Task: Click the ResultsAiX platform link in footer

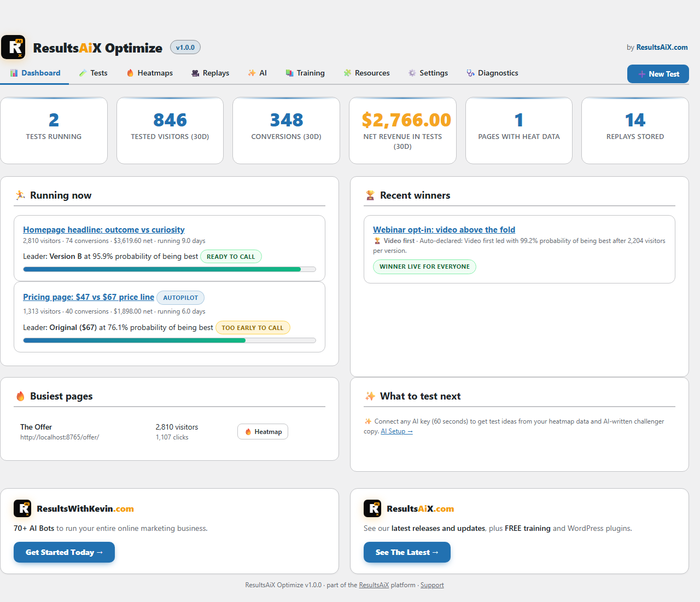Action: click(x=374, y=585)
